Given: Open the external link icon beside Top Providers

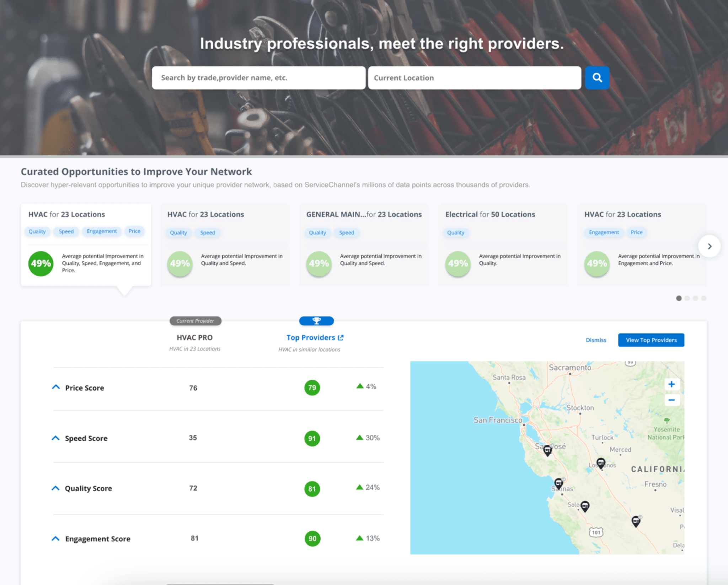Looking at the screenshot, I should (341, 337).
